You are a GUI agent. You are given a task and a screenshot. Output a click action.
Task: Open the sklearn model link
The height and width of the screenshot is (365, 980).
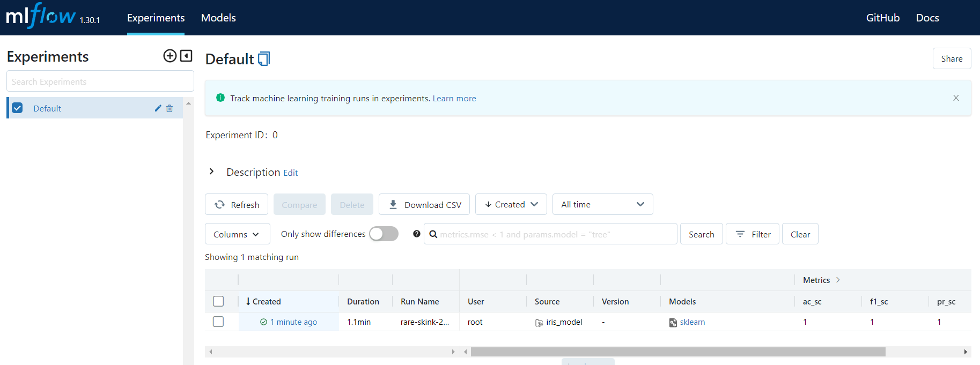pos(692,322)
